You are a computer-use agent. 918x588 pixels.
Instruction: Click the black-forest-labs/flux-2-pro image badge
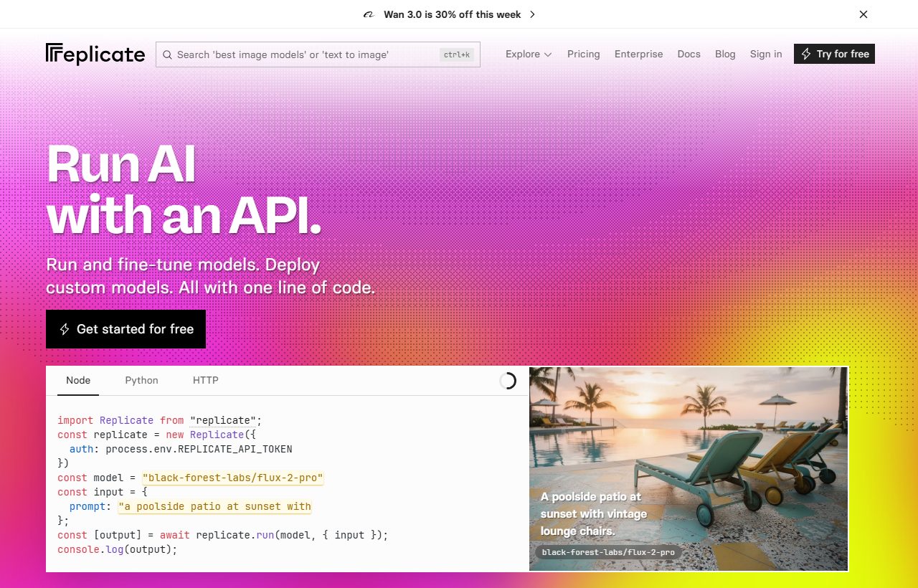609,552
